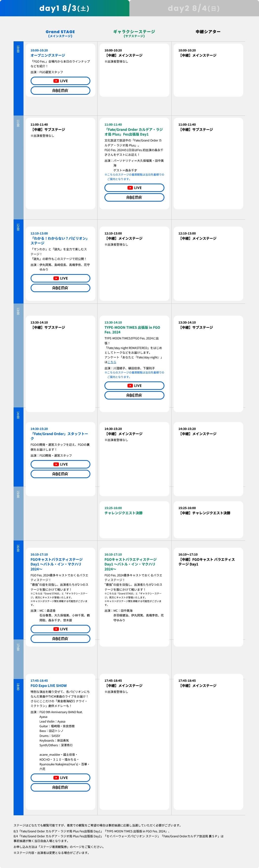
Task: Open YouTube LIVE for Cast Variety Stage Day1
Action: click(60, 629)
